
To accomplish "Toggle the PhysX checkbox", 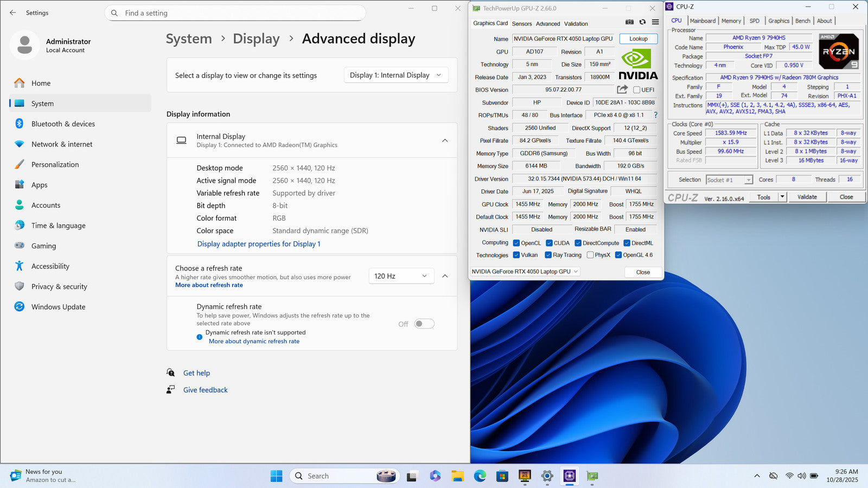I will click(590, 255).
